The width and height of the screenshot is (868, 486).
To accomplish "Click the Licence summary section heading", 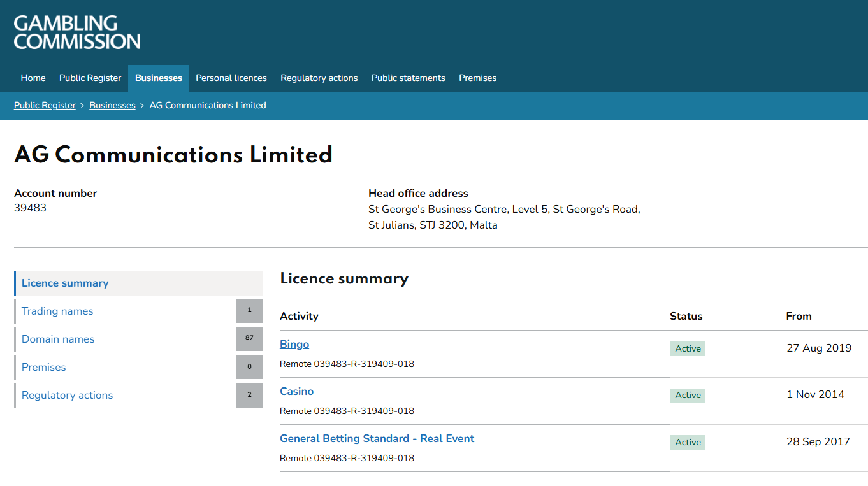I will pos(344,278).
